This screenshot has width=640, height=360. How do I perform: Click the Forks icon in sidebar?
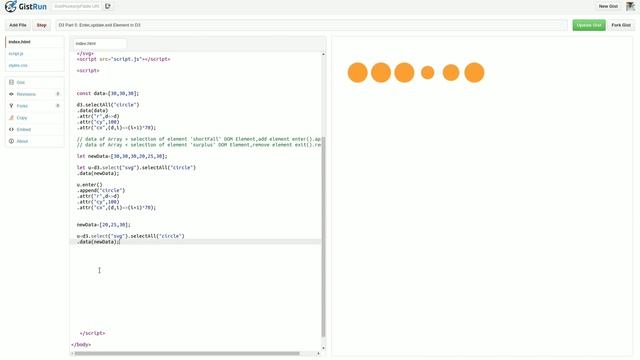pos(11,106)
